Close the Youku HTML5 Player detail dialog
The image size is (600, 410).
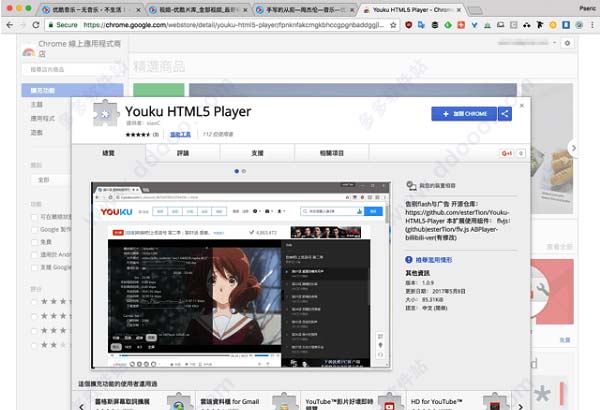point(522,105)
